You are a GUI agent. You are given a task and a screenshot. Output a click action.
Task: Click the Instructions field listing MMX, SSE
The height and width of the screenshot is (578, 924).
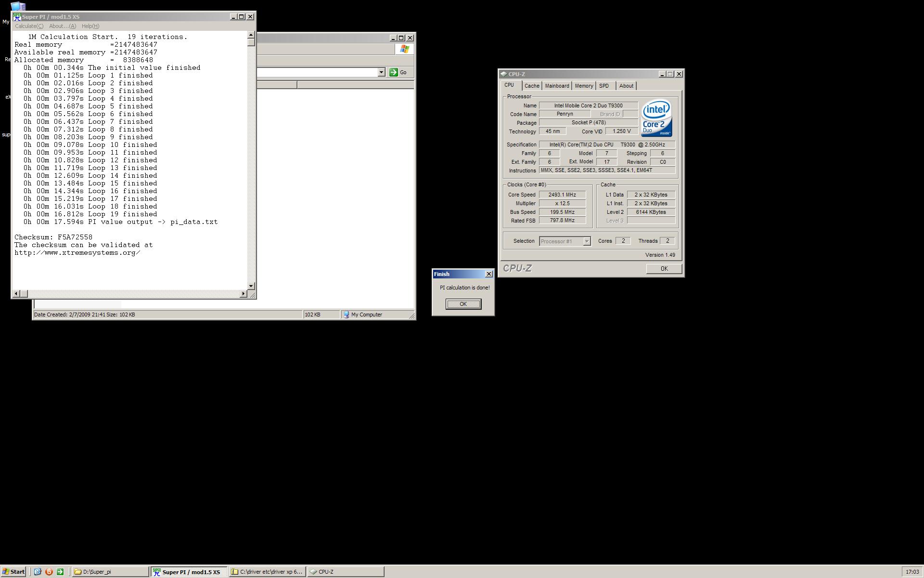point(607,171)
